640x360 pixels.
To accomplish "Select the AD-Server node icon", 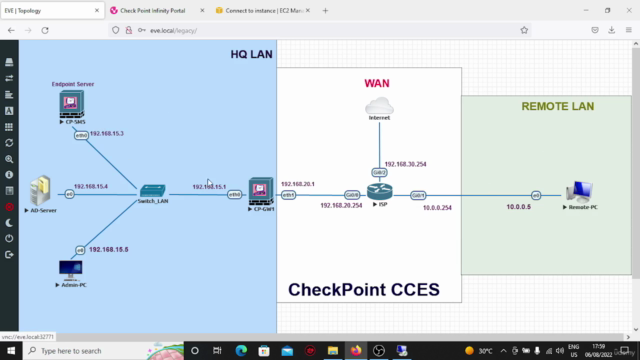I will coord(40,191).
